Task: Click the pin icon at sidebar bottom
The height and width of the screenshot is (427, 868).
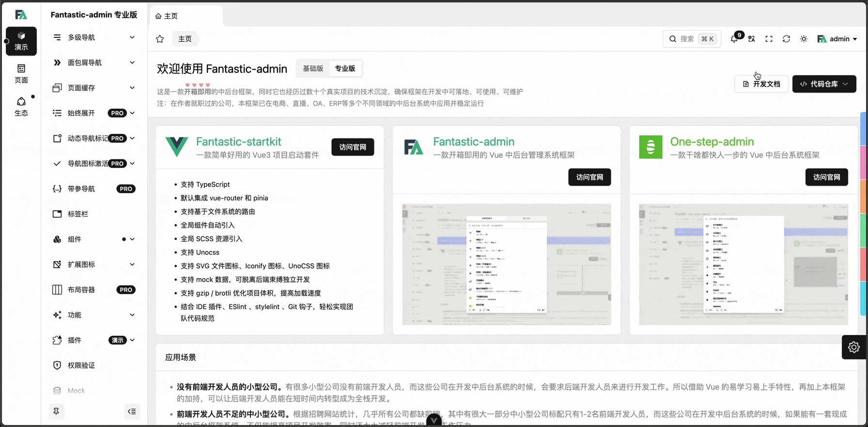Action: coord(56,411)
